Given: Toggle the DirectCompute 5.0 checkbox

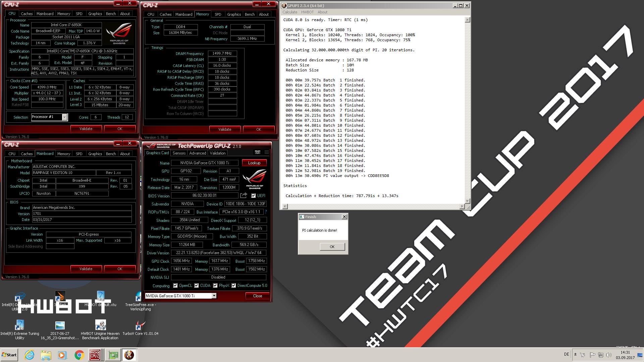Looking at the screenshot, I should 234,286.
